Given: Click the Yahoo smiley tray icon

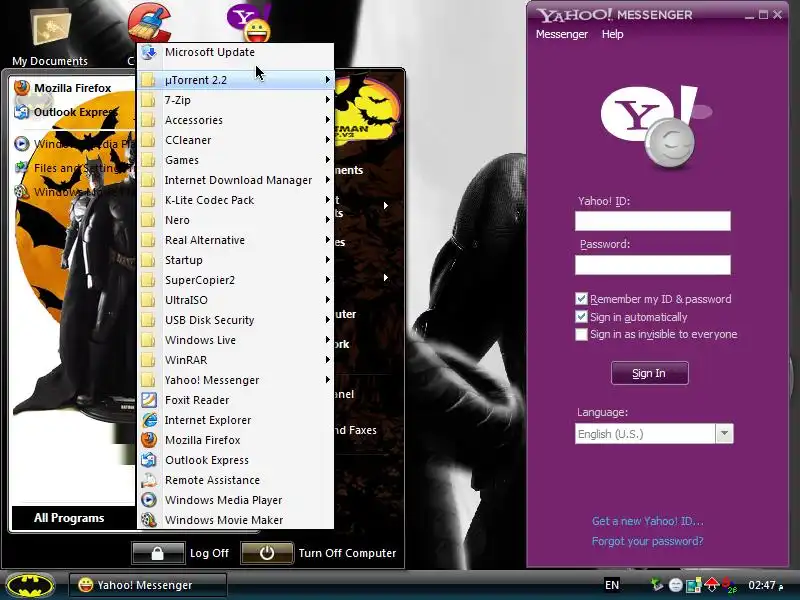Looking at the screenshot, I should coord(676,585).
